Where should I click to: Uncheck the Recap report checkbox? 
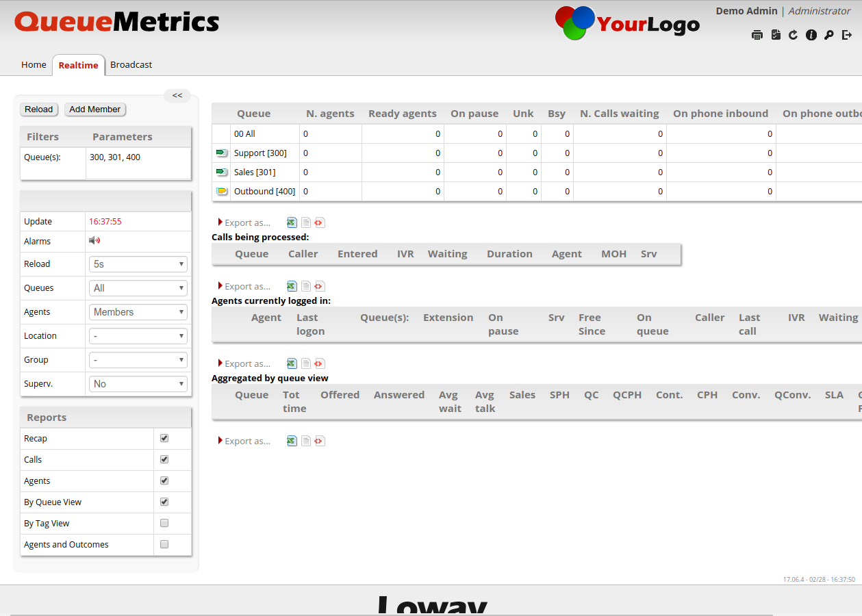(x=164, y=438)
